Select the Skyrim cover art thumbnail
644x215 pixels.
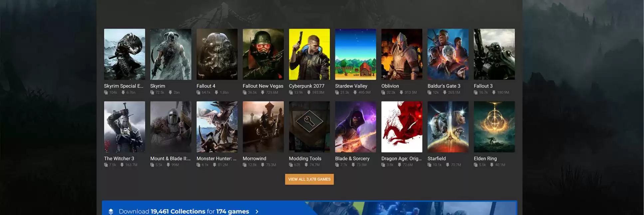tap(171, 54)
